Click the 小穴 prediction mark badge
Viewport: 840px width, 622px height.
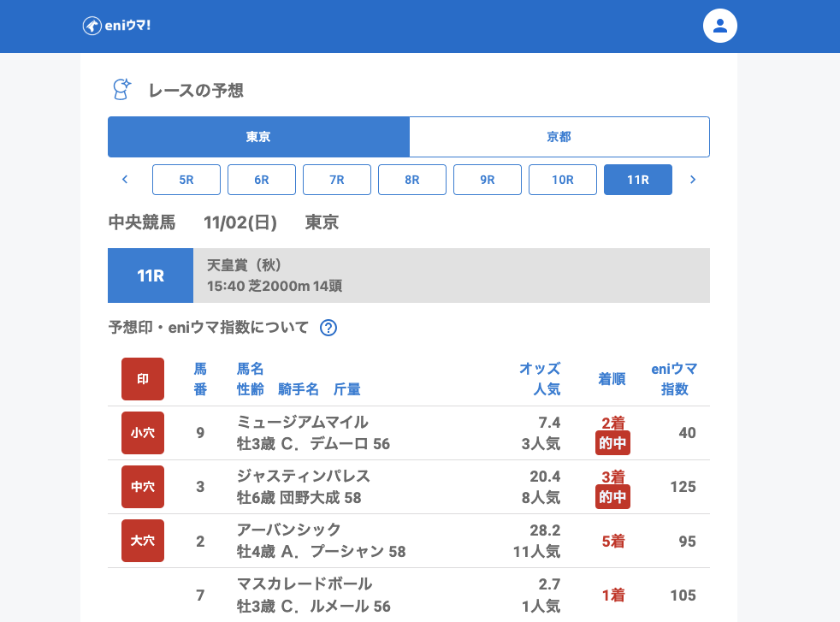point(143,433)
